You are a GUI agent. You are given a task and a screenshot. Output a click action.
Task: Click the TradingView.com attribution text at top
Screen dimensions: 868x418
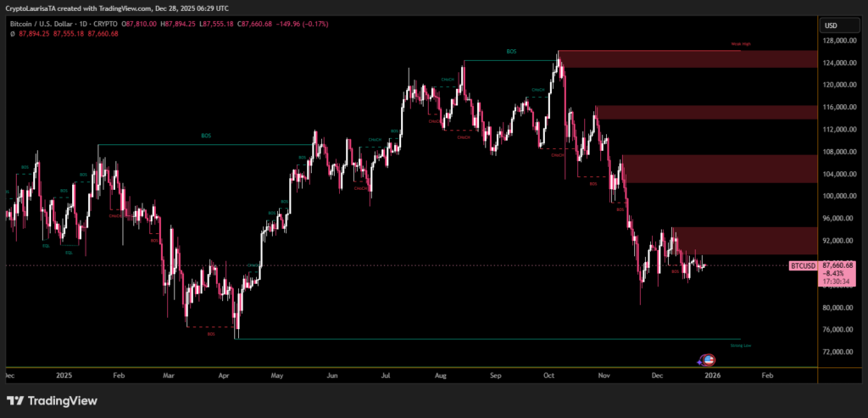[116, 7]
